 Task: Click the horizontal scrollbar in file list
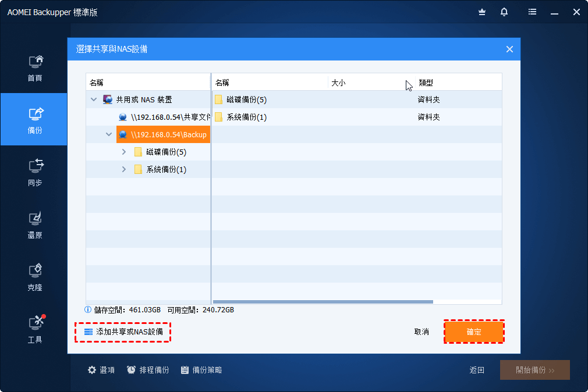323,302
